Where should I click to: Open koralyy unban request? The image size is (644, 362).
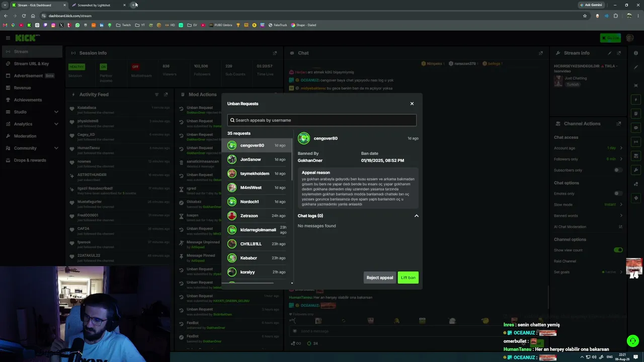(257, 272)
